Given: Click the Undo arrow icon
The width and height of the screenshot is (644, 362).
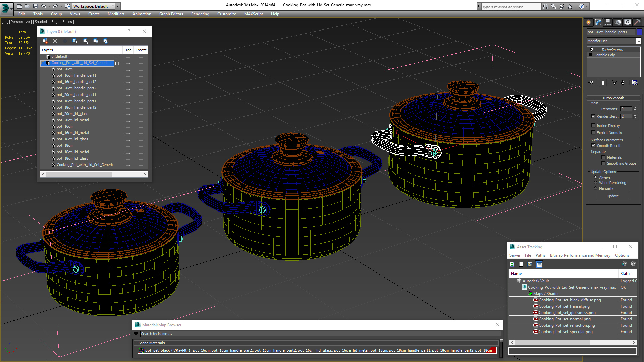Looking at the screenshot, I should click(43, 6).
